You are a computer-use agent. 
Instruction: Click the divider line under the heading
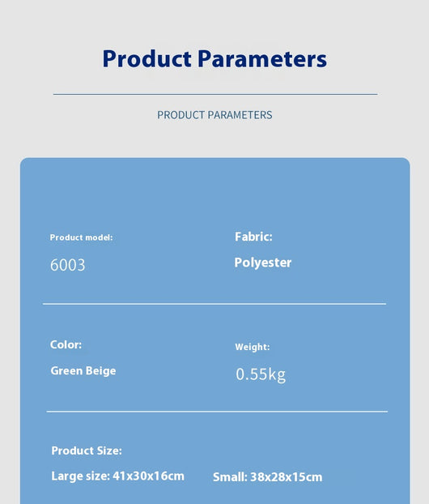click(215, 95)
